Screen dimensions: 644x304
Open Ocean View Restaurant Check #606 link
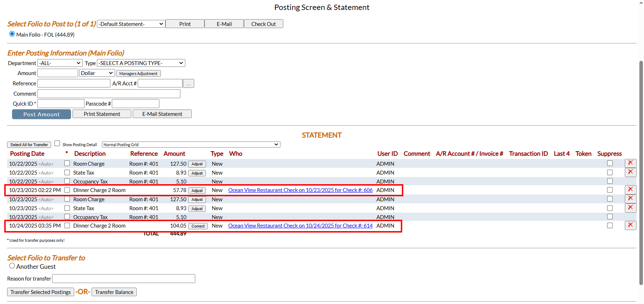[x=300, y=190]
